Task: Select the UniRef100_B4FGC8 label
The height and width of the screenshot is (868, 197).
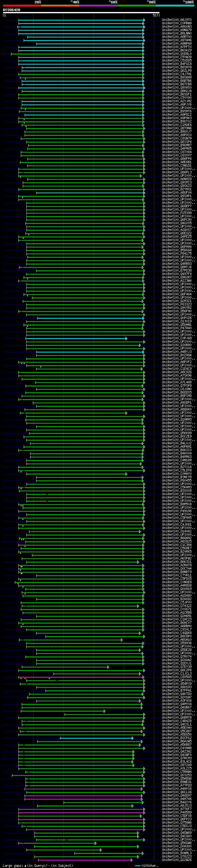Action: click(177, 64)
